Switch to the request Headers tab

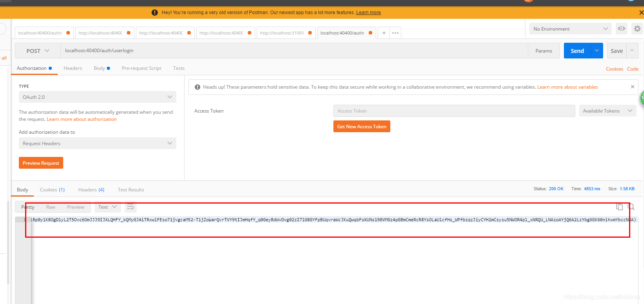click(x=73, y=68)
